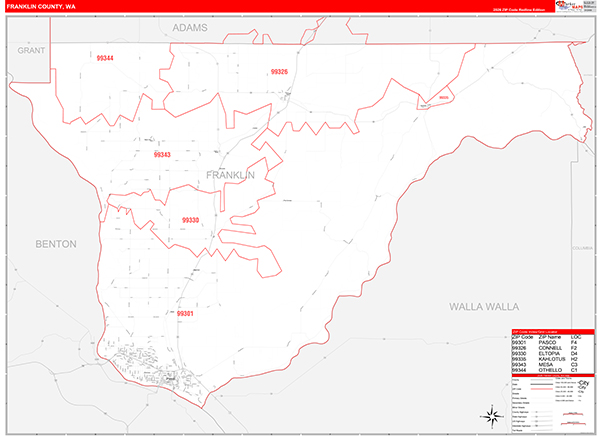Image resolution: width=600 pixels, height=436 pixels.
Task: Click the small 99335 ZIP area on the map
Action: pos(443,98)
